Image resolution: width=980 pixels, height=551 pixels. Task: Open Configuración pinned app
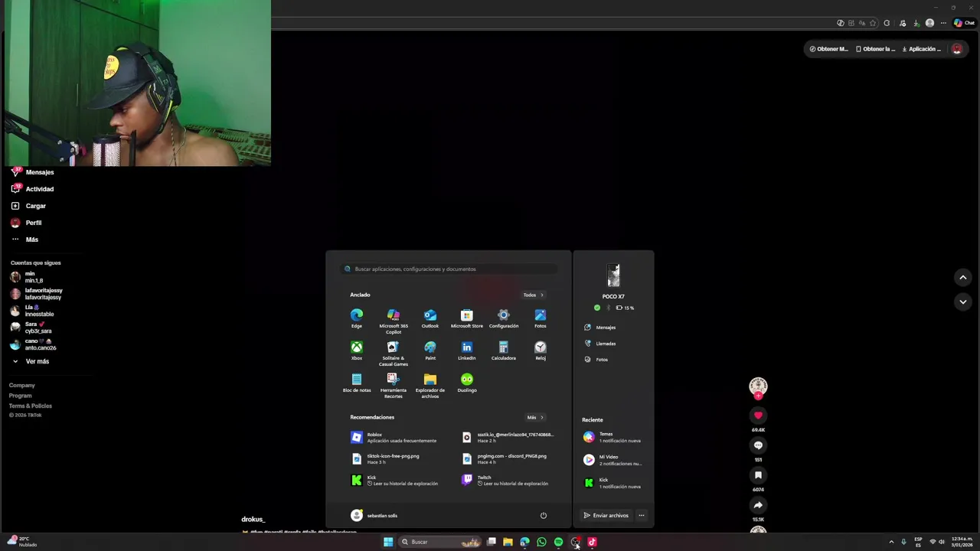coord(504,318)
